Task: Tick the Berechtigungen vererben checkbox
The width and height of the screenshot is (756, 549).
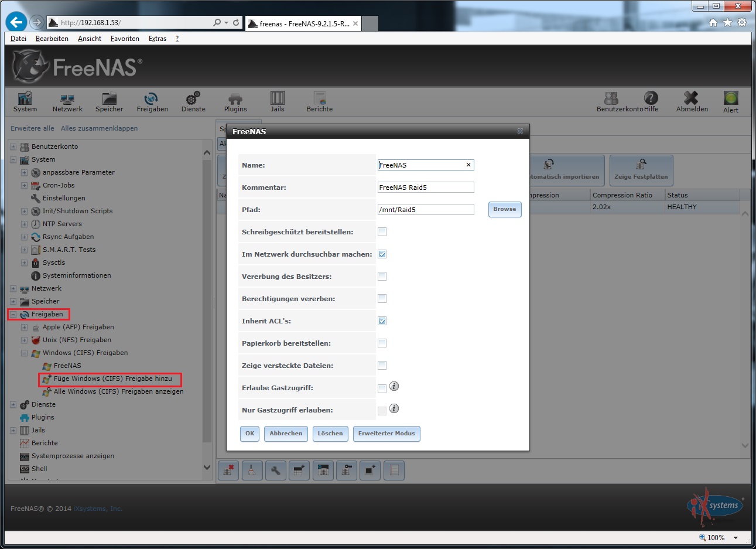Action: [382, 299]
